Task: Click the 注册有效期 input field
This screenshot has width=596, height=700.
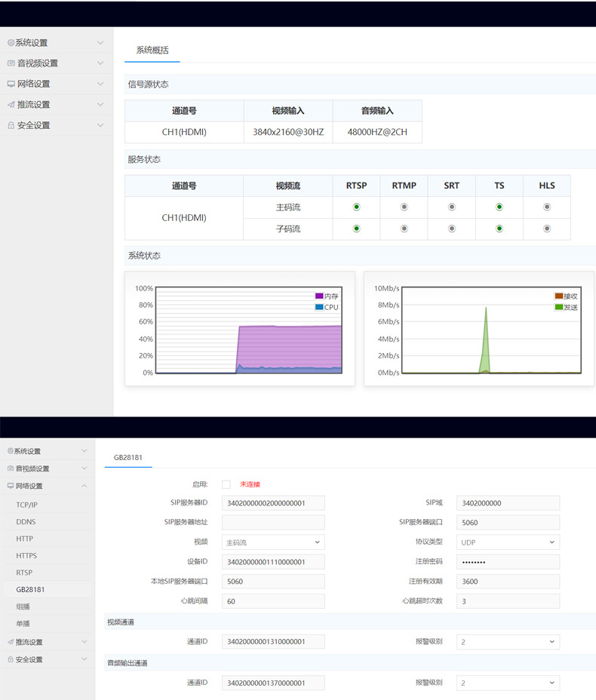Action: click(508, 582)
